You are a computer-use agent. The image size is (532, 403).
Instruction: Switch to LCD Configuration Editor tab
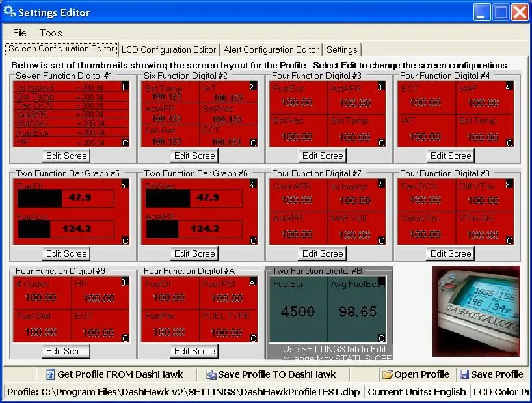(168, 49)
